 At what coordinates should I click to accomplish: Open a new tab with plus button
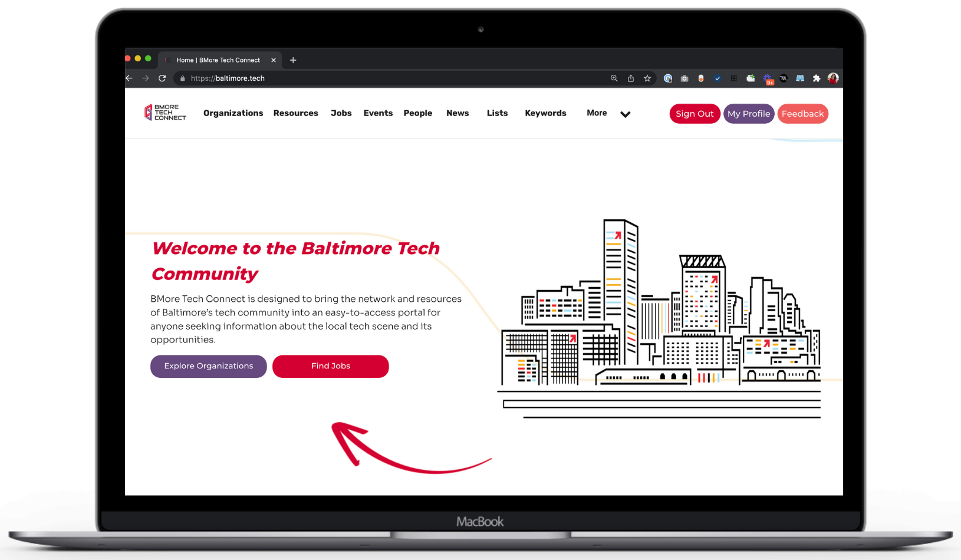click(x=293, y=60)
